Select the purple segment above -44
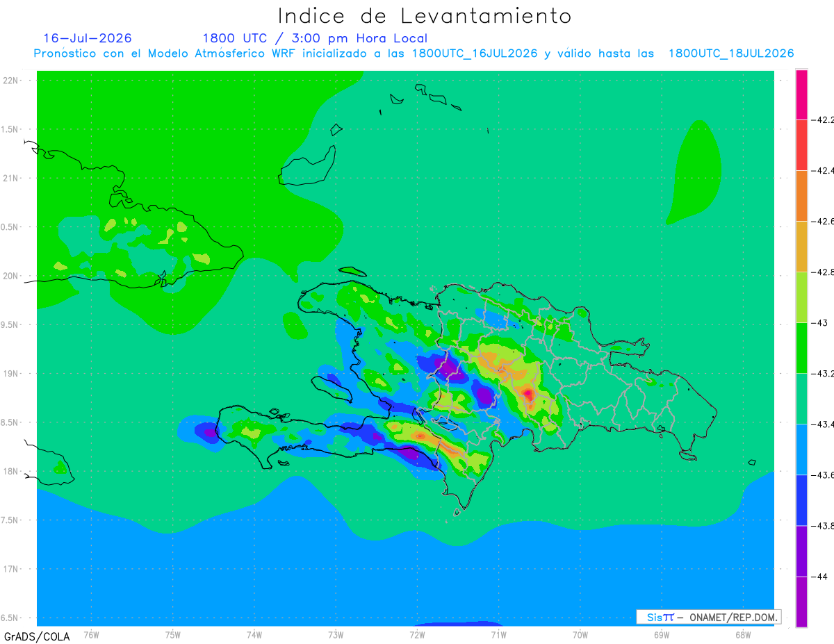 (x=801, y=551)
